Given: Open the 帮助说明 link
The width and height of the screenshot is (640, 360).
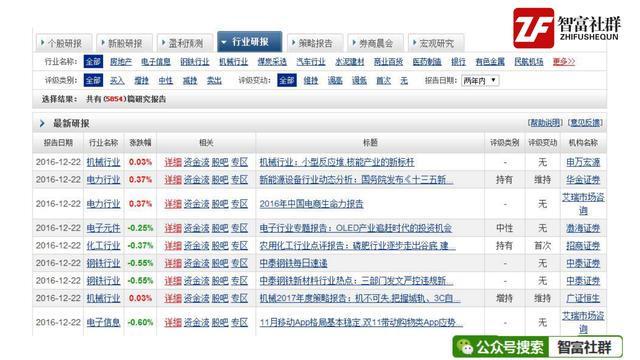Looking at the screenshot, I should tap(545, 122).
